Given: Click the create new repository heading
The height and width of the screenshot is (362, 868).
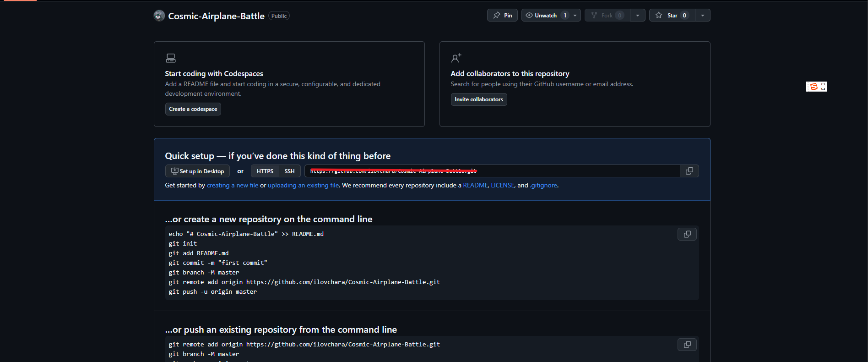Looking at the screenshot, I should pos(269,219).
